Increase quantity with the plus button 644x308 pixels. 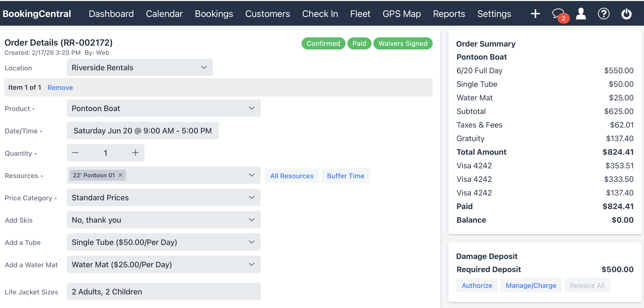tap(135, 153)
